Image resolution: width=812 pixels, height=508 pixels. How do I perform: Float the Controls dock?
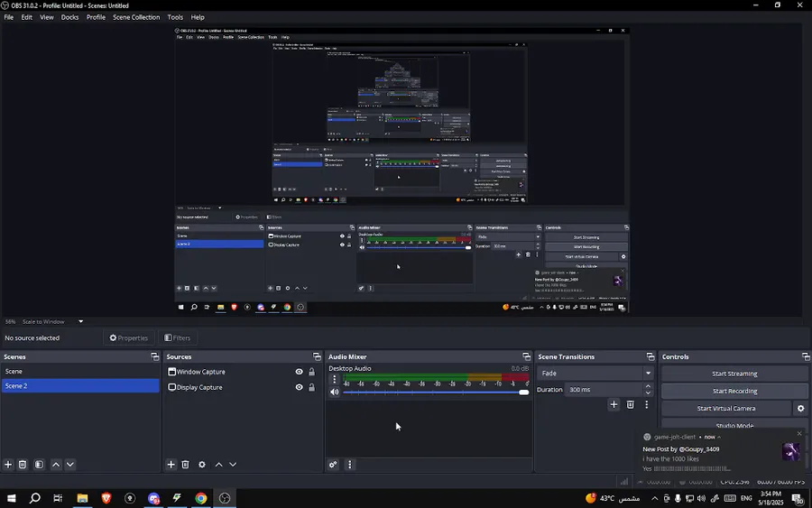pyautogui.click(x=806, y=356)
